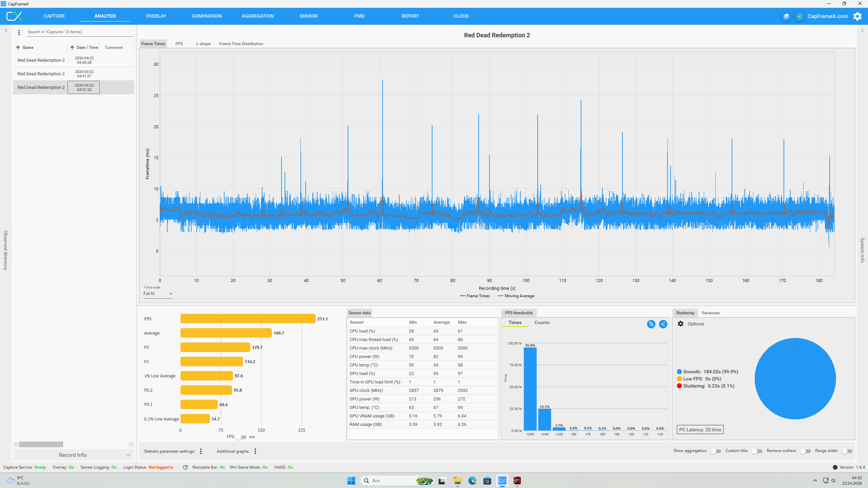Expand the Record Info panel

[x=74, y=455]
